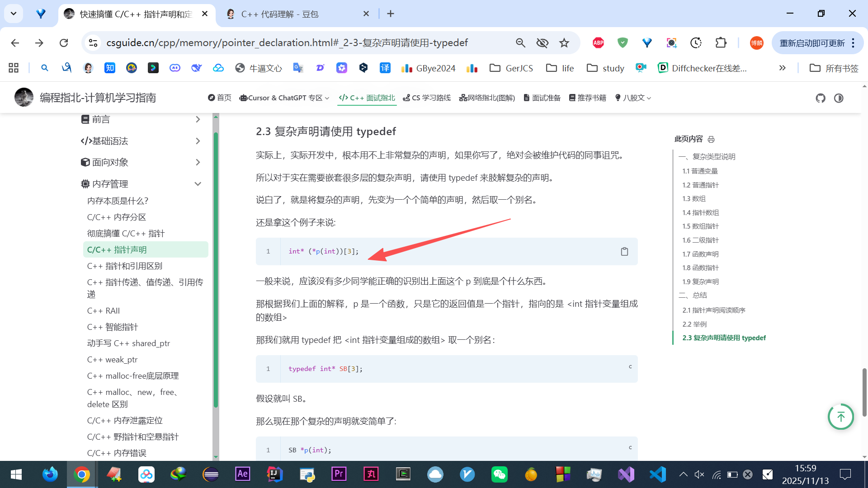Copy the int* (*p(int))[3] code snippet
Viewport: 868px width, 488px height.
tap(624, 252)
